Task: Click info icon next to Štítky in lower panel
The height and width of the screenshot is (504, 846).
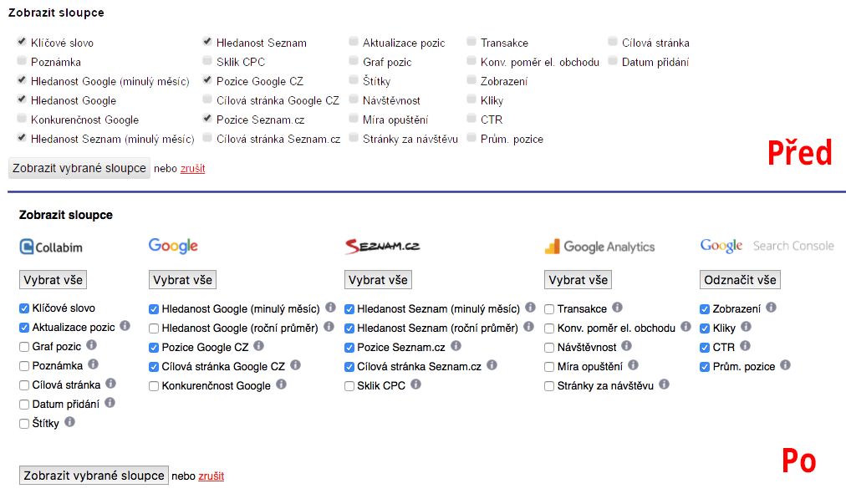Action: coord(69,422)
